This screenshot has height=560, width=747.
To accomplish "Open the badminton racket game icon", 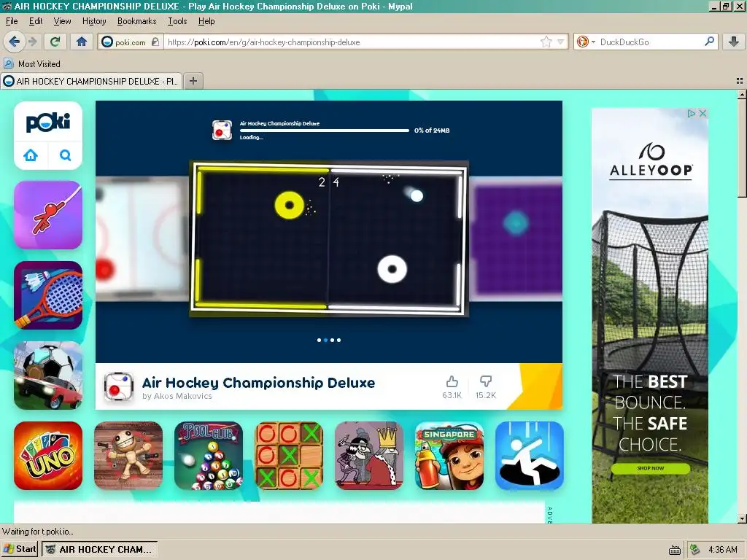I will point(48,295).
